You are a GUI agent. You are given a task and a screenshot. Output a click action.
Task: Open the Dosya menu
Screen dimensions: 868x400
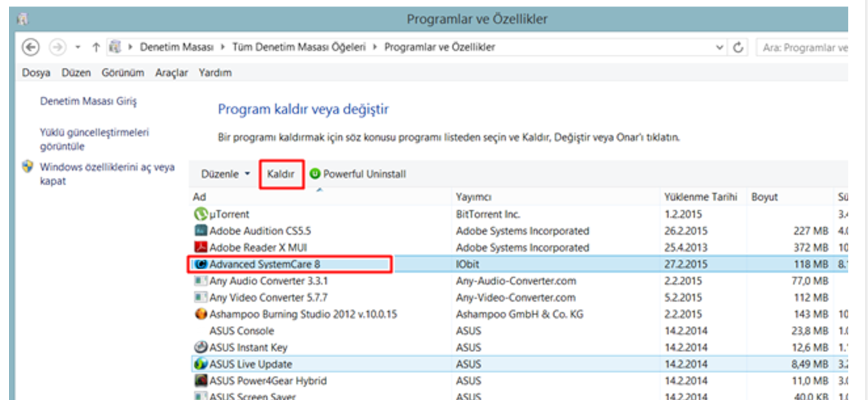tap(36, 73)
